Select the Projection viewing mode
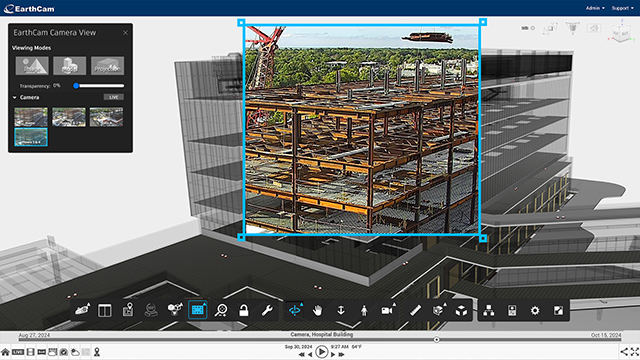 (107, 66)
